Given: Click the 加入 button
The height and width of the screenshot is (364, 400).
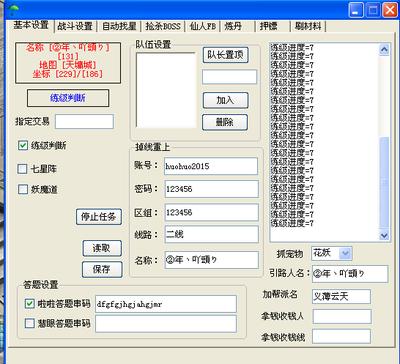Looking at the screenshot, I should tap(225, 100).
